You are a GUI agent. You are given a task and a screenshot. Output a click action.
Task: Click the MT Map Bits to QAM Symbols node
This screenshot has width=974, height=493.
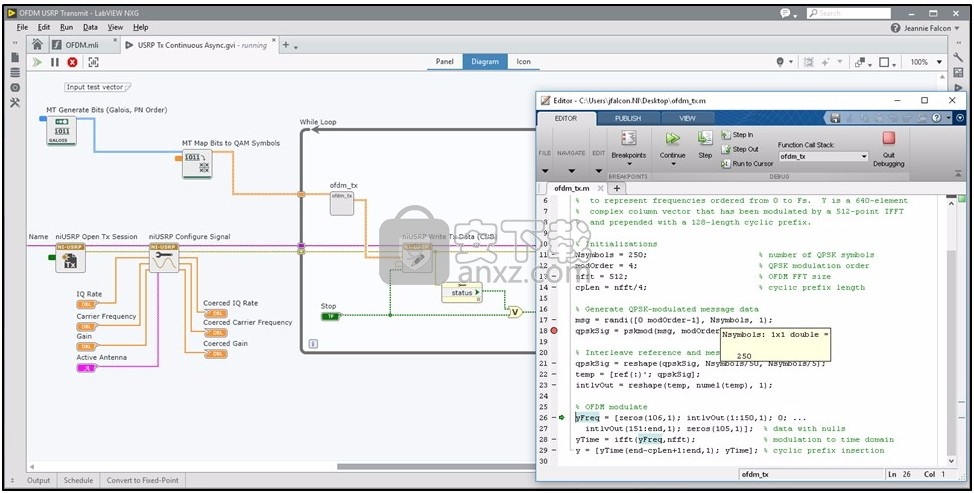pyautogui.click(x=197, y=164)
